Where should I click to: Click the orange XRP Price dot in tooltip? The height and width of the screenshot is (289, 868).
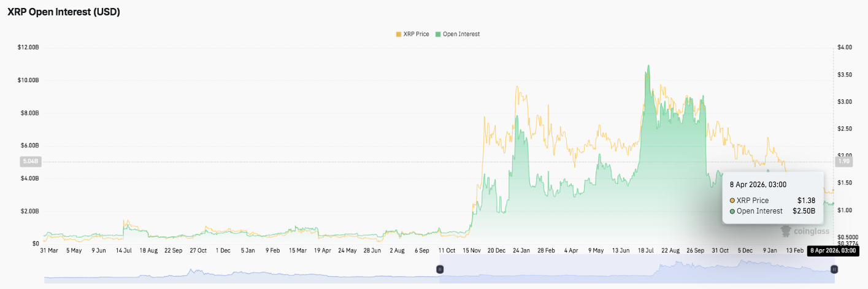click(x=732, y=201)
